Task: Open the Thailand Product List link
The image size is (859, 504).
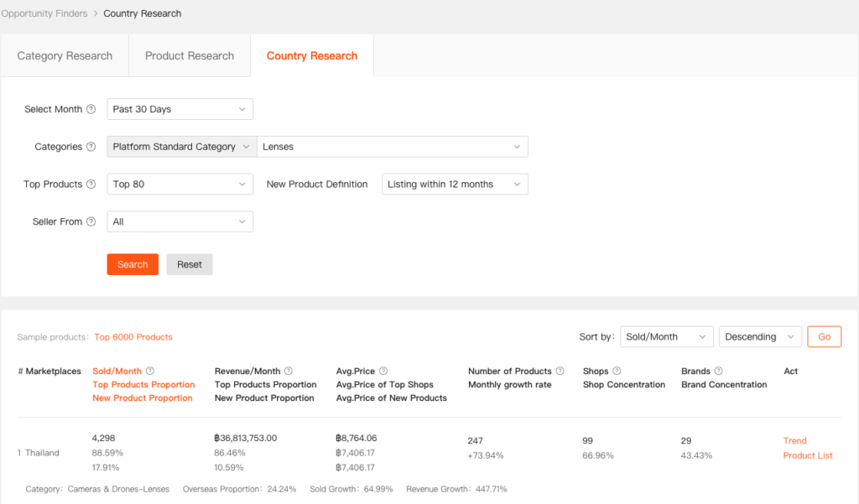Action: tap(807, 455)
